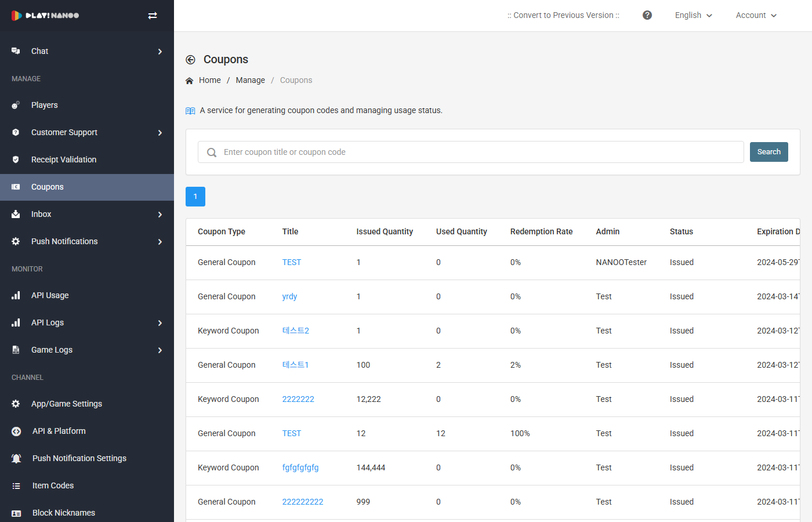812x522 pixels.
Task: Expand the Customer Support chevron
Action: pyautogui.click(x=160, y=133)
